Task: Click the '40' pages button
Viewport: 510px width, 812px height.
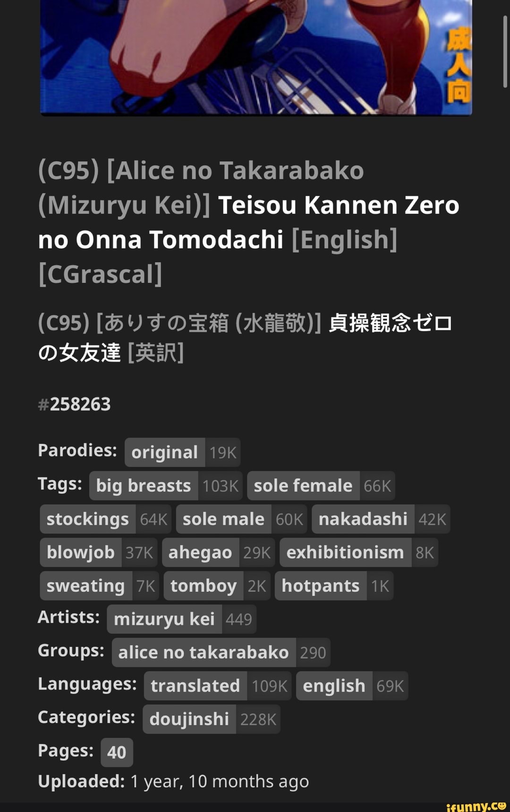Action: coord(118,752)
